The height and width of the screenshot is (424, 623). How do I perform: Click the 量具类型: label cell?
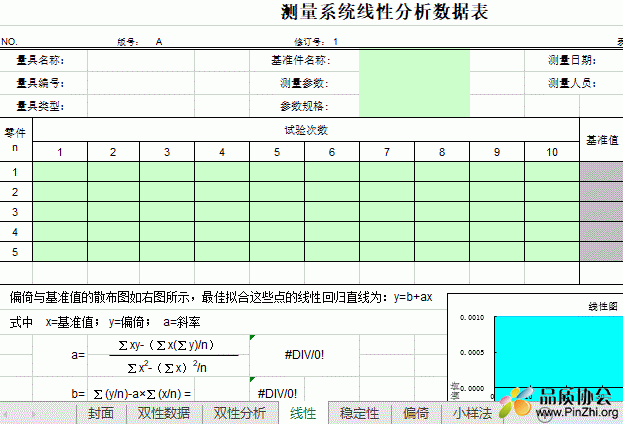(x=40, y=106)
